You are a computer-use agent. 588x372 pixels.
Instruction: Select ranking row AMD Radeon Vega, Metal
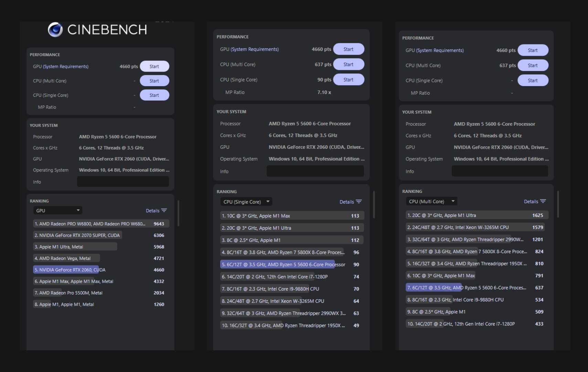pos(101,258)
